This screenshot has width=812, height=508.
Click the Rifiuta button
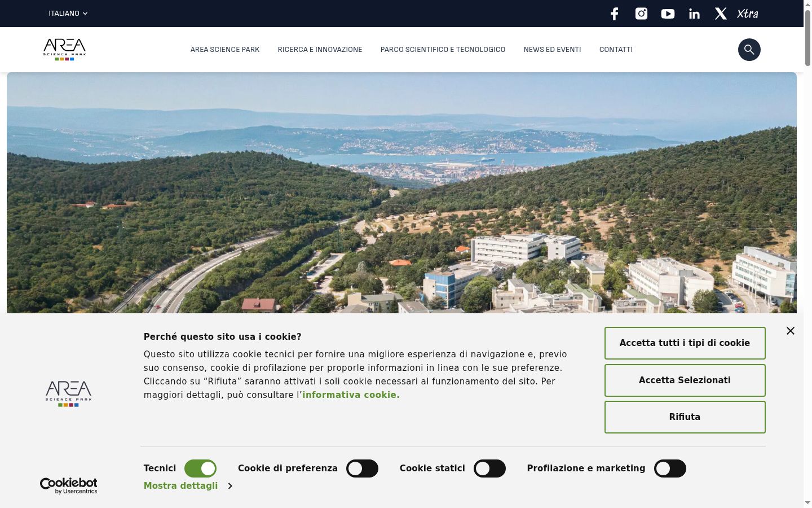[x=685, y=417]
